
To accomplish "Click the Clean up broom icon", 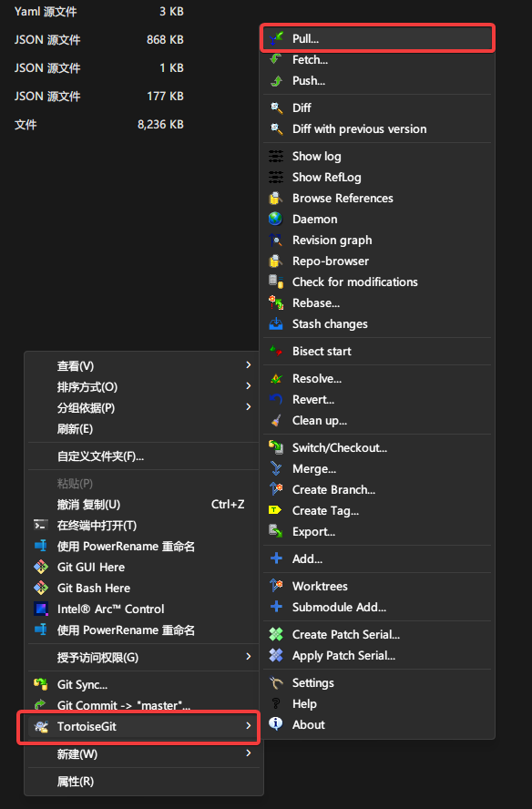I will coord(276,421).
